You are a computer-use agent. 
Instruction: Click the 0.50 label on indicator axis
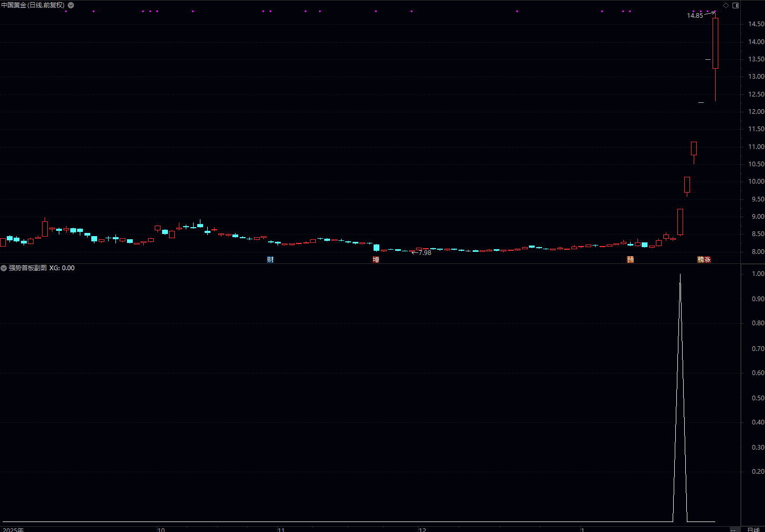pyautogui.click(x=758, y=398)
